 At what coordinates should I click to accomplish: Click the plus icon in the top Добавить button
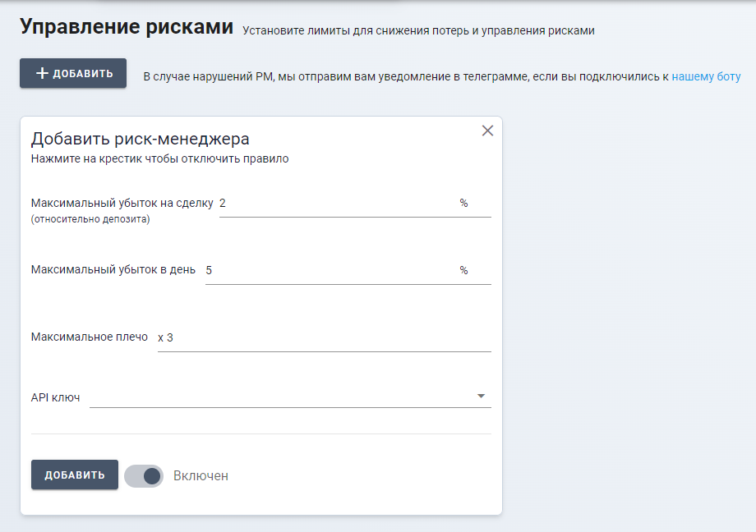41,73
